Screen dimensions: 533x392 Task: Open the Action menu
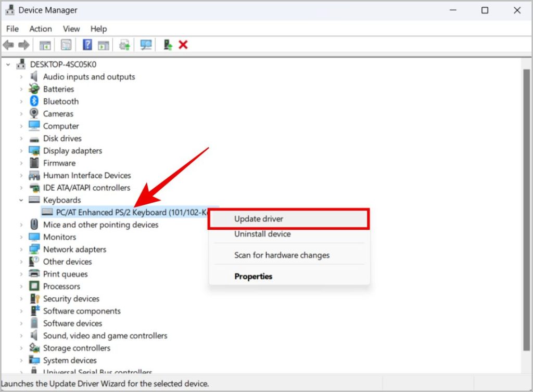41,29
